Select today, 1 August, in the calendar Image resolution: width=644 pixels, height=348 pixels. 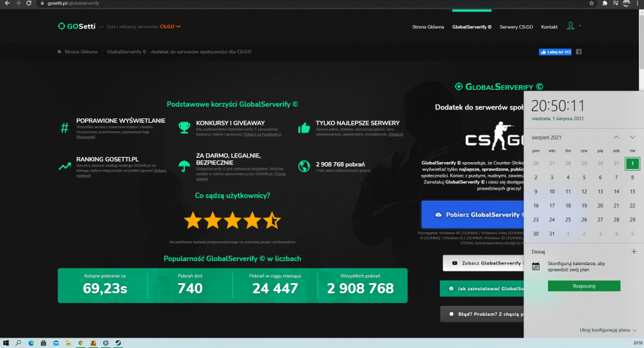[632, 163]
